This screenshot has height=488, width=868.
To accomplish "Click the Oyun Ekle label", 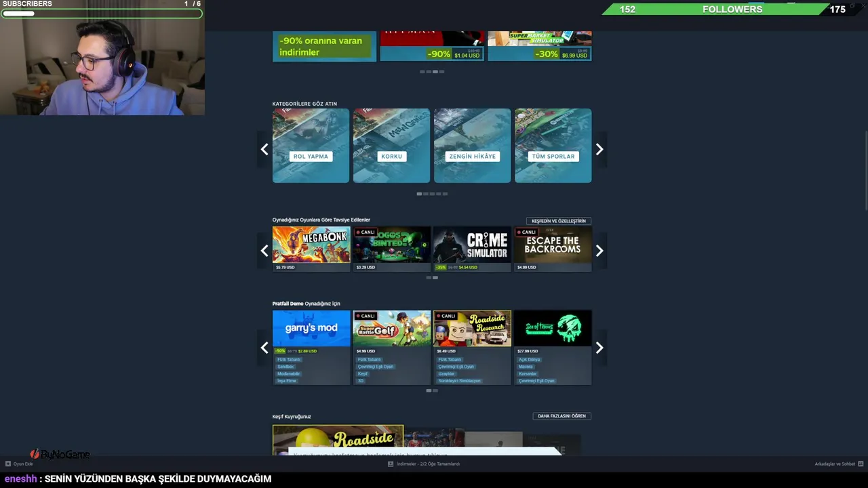I will point(23,464).
